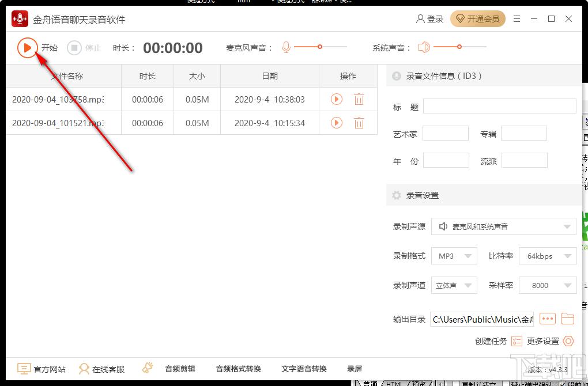Screen dimensions: 588x386
Task: Switch to 普通 tab in background editor
Action: [370, 383]
